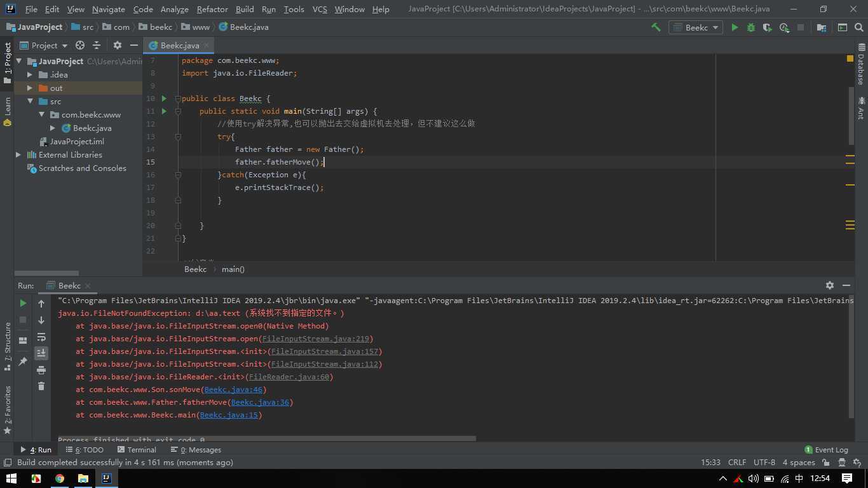
Task: Follow the Beekc.java:46 stack trace link
Action: [233, 390]
